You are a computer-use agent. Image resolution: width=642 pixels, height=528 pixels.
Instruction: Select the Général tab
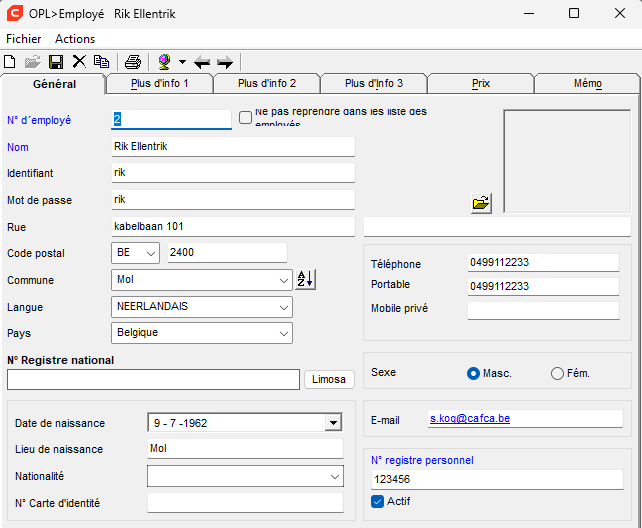point(54,84)
